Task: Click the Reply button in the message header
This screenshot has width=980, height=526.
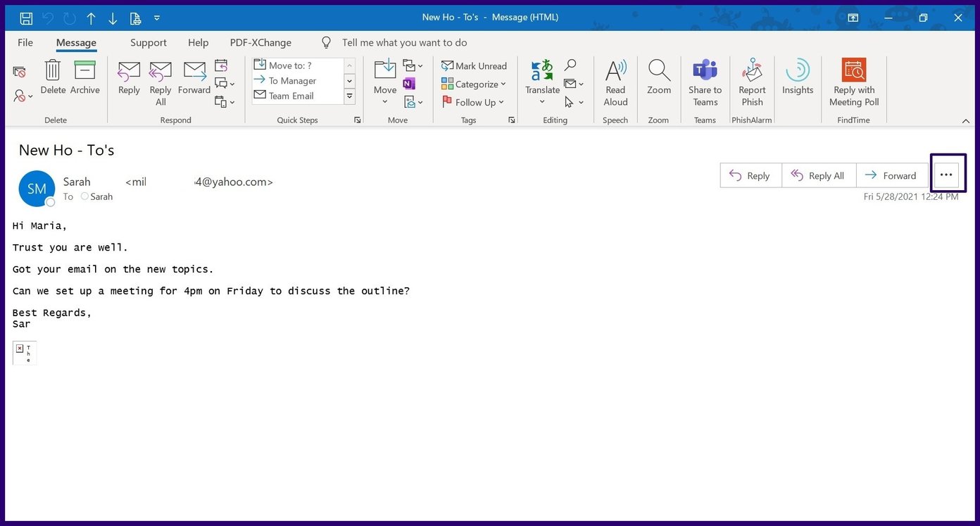Action: [750, 175]
